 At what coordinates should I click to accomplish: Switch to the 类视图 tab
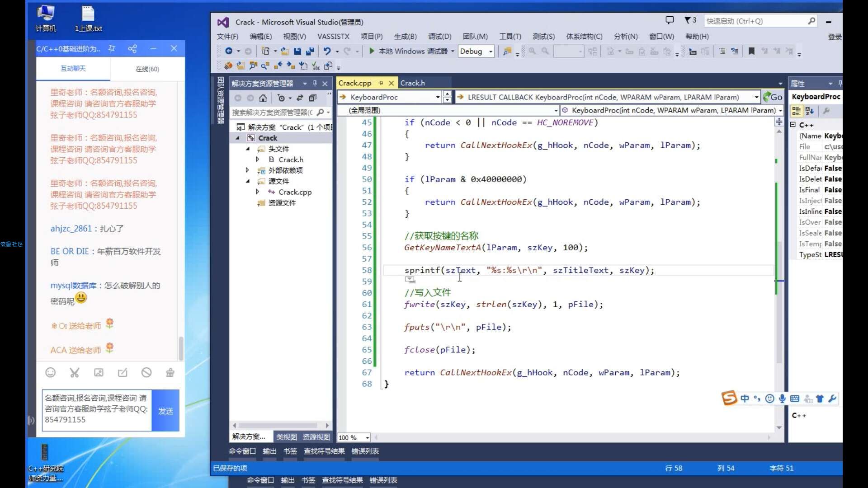pyautogui.click(x=287, y=437)
